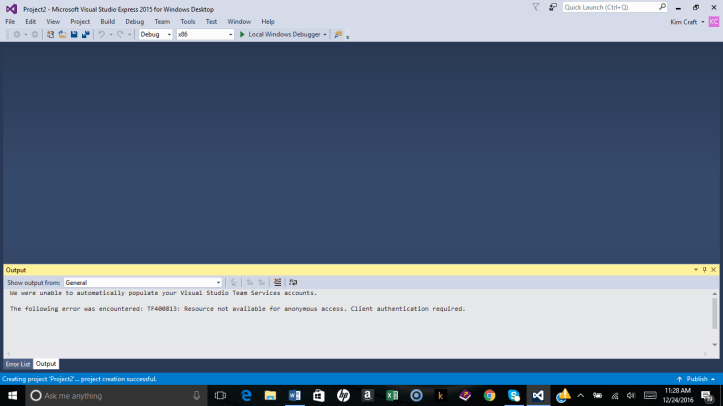Click the Navigate Backward icon
Screen dimensions: 723x406
[x=17, y=35]
